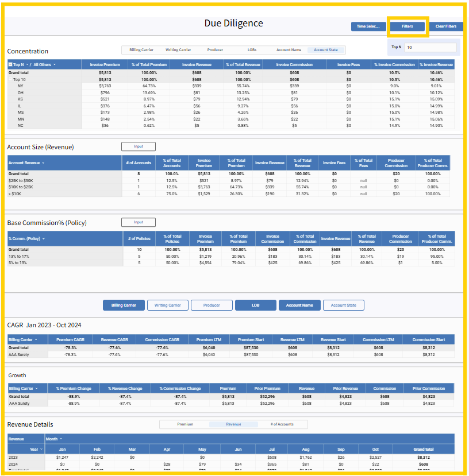The width and height of the screenshot is (469, 476).
Task: Collapse the Top 10 group row
Action: pyautogui.click(x=10, y=80)
